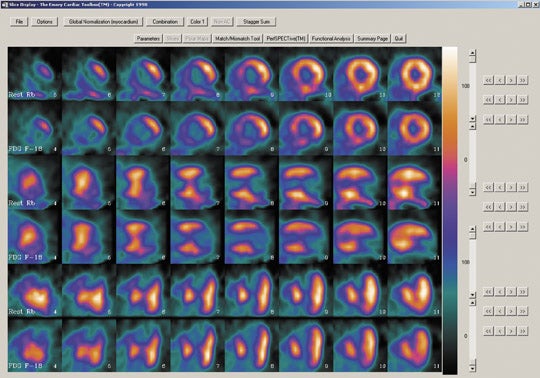This screenshot has width=540, height=378.
Task: Select Rest Rb short-axis slice 12 thumbnail
Action: coord(415,74)
